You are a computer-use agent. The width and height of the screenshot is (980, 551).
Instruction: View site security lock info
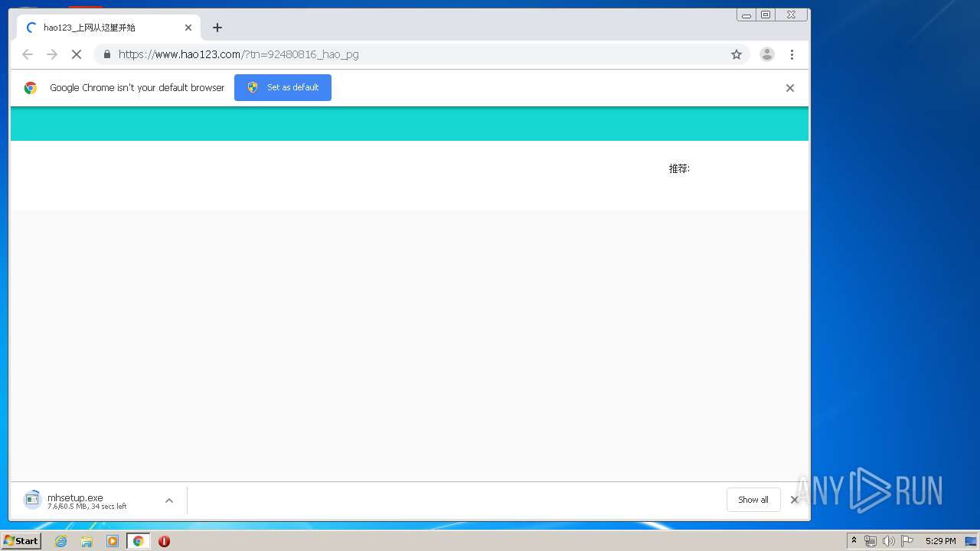pyautogui.click(x=107, y=54)
